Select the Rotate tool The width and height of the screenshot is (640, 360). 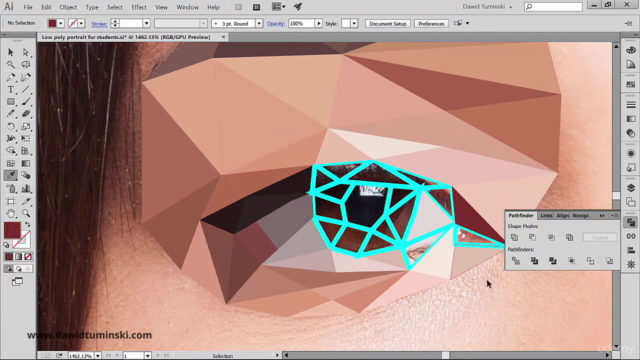[11, 127]
